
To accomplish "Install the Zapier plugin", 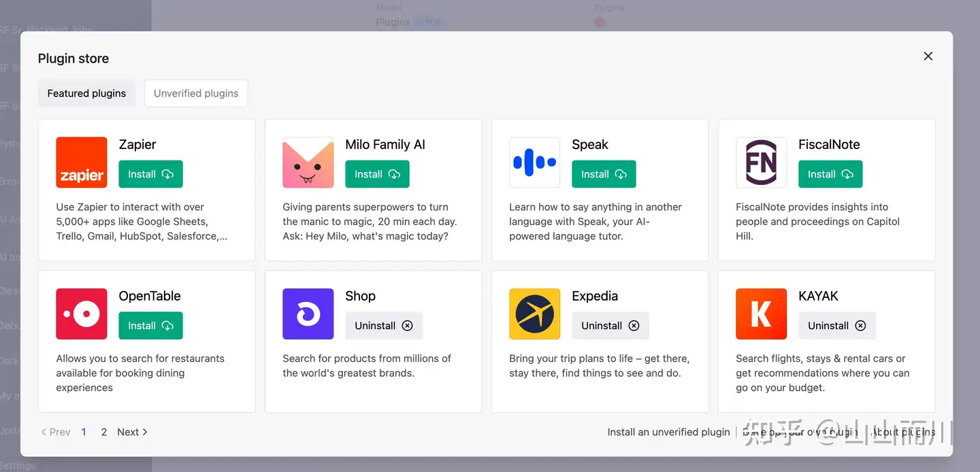I will 150,174.
